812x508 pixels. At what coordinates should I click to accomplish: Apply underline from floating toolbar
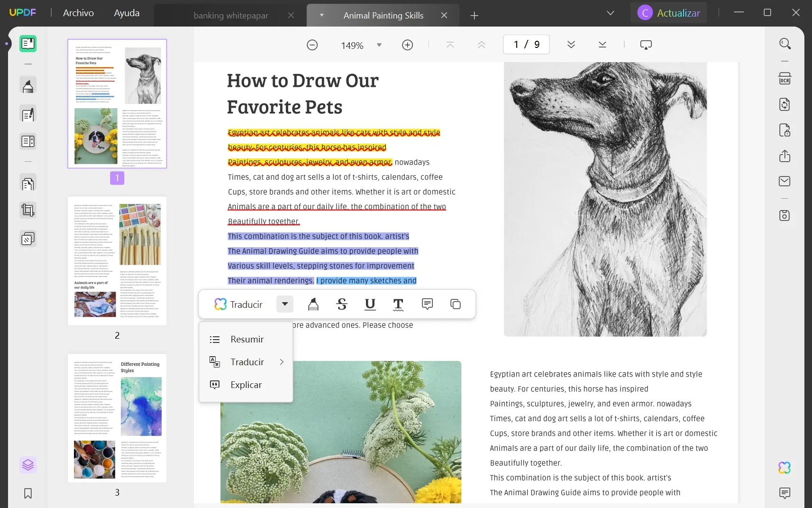[370, 304]
